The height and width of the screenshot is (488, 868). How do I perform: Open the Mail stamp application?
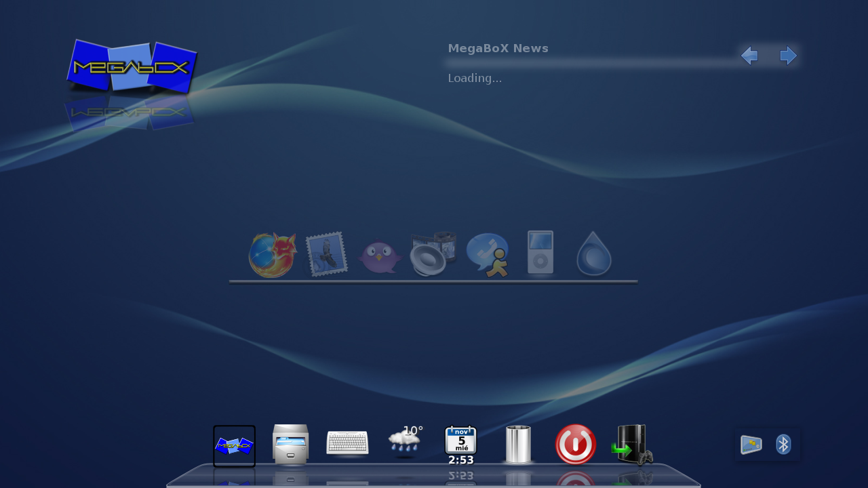pyautogui.click(x=326, y=254)
